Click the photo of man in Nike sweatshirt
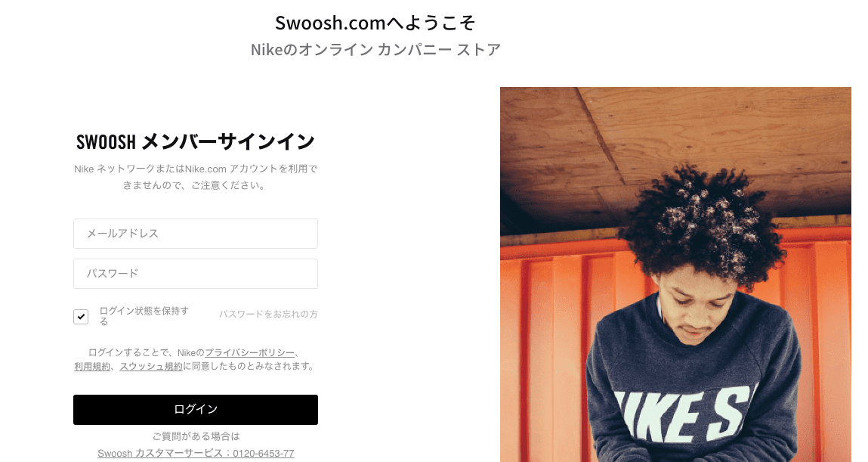This screenshot has width=868, height=462. [x=675, y=274]
